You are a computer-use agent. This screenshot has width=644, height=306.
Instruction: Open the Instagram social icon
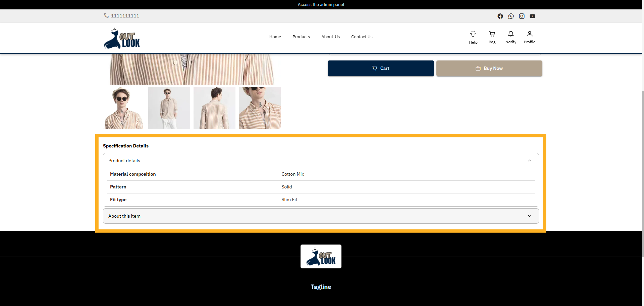522,16
